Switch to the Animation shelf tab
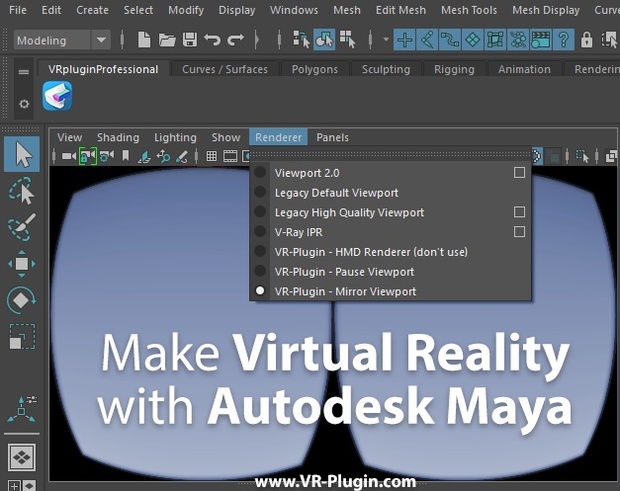The height and width of the screenshot is (491, 620). tap(524, 69)
